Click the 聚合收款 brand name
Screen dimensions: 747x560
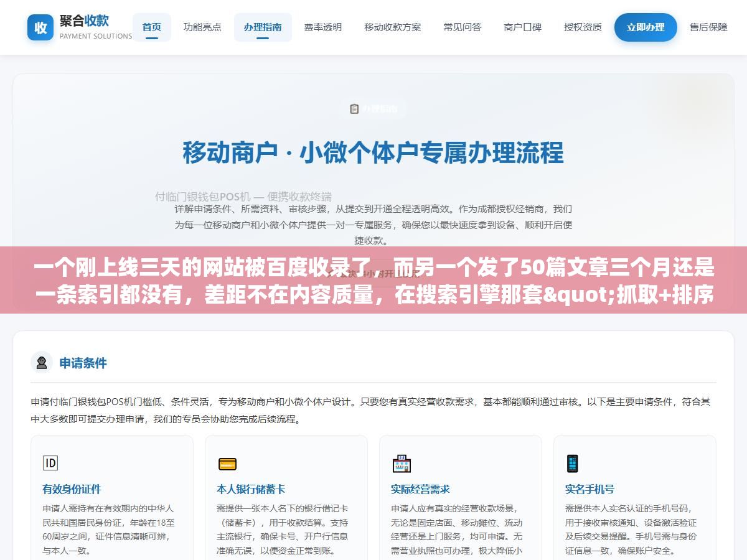pos(84,21)
